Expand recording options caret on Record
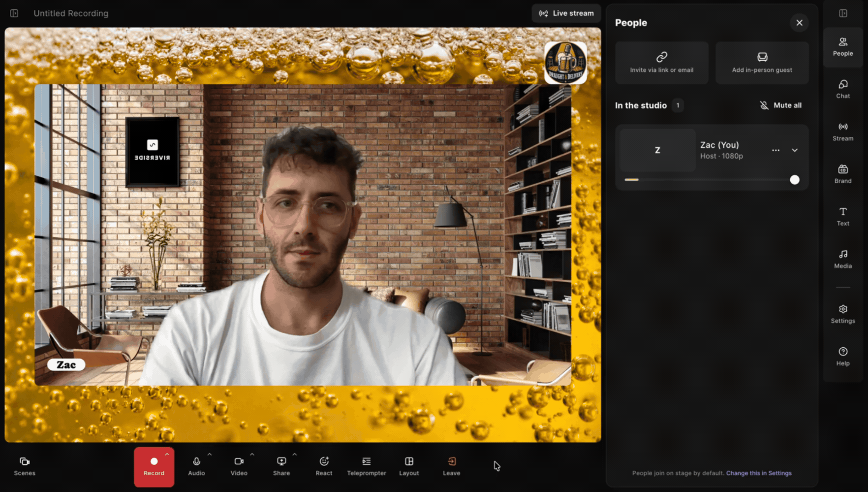Image resolution: width=868 pixels, height=492 pixels. pyautogui.click(x=167, y=454)
